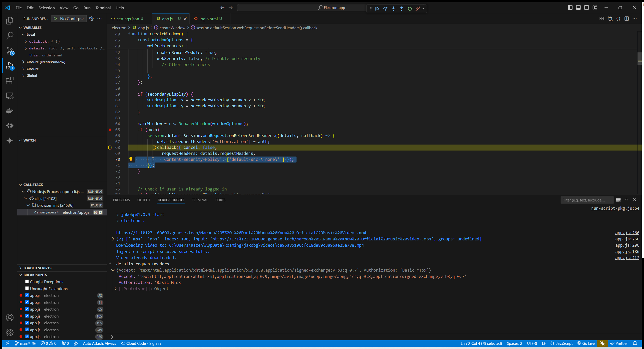
Task: Open launch.json with the gear icon
Action: 91,19
